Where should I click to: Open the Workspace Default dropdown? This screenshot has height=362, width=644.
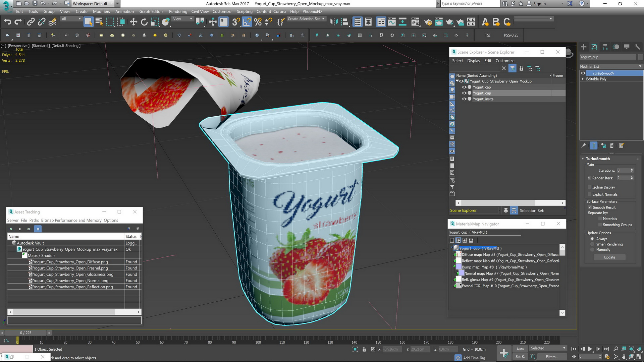coord(93,4)
